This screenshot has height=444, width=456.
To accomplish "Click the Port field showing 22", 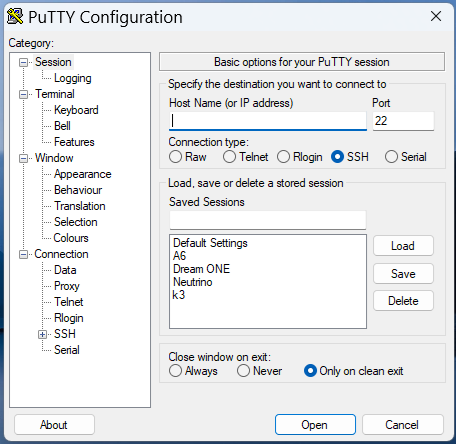I will pyautogui.click(x=403, y=121).
